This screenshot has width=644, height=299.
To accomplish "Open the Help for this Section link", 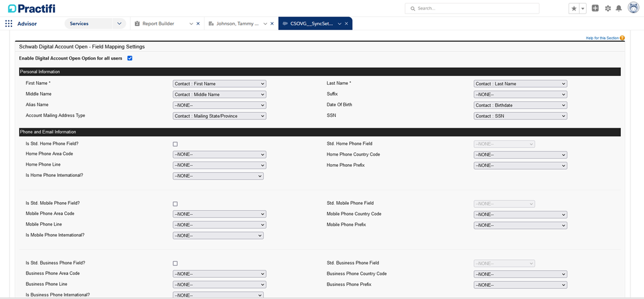I will pos(602,38).
